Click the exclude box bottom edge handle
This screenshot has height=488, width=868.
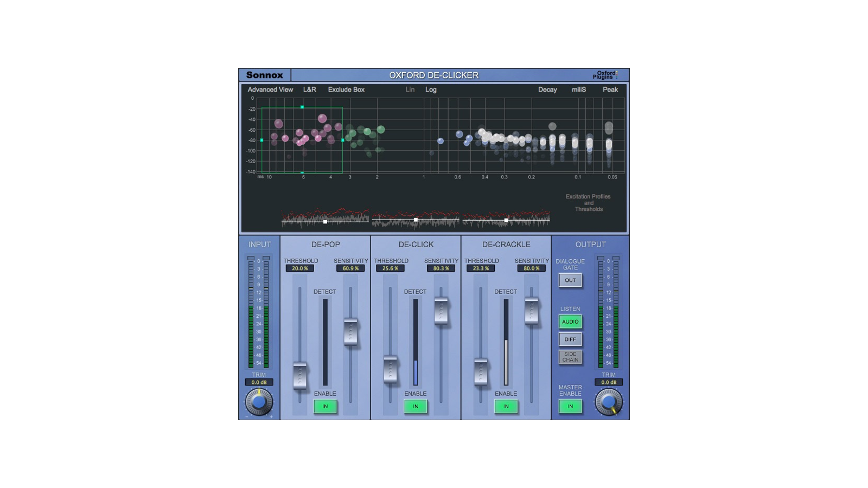click(x=302, y=173)
